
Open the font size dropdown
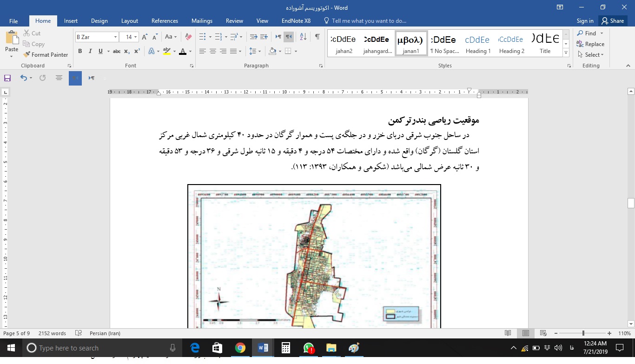[x=135, y=36]
